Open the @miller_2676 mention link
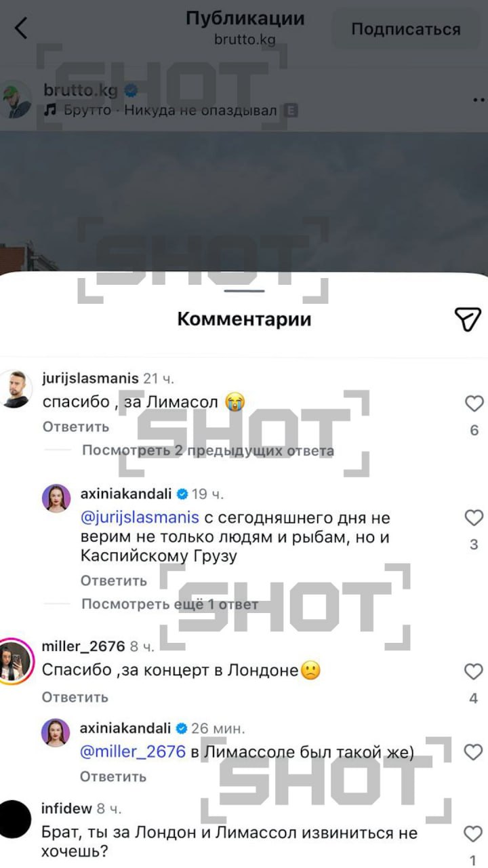This screenshot has height=868, width=488. coord(133,751)
